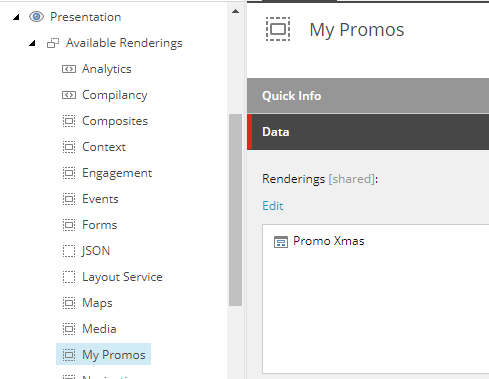Click the large My Promos header icon

(x=278, y=29)
